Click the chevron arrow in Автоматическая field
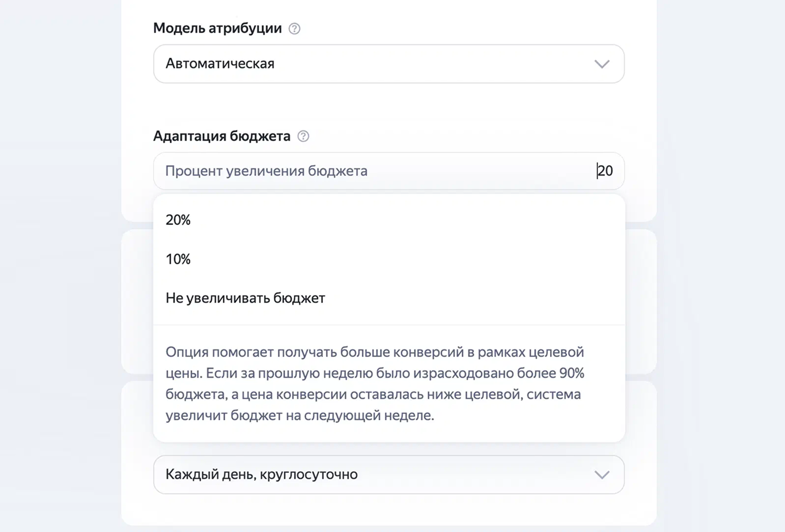This screenshot has width=785, height=532. (602, 64)
